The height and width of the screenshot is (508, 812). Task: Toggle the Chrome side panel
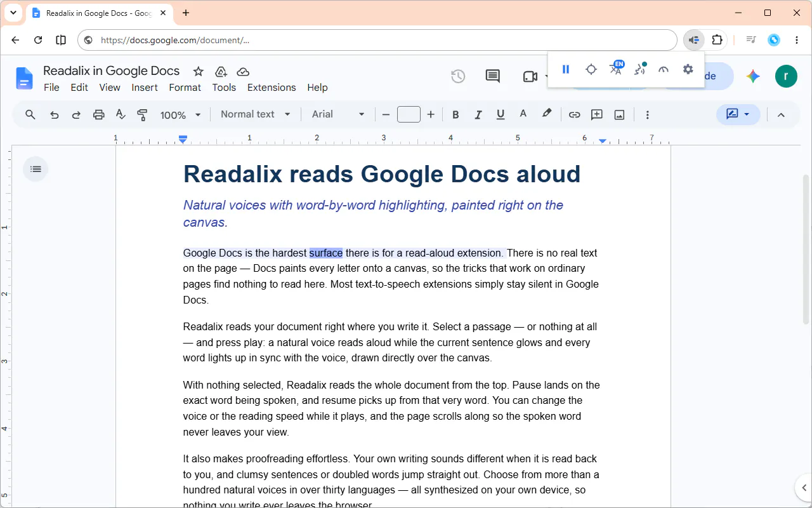(x=61, y=40)
